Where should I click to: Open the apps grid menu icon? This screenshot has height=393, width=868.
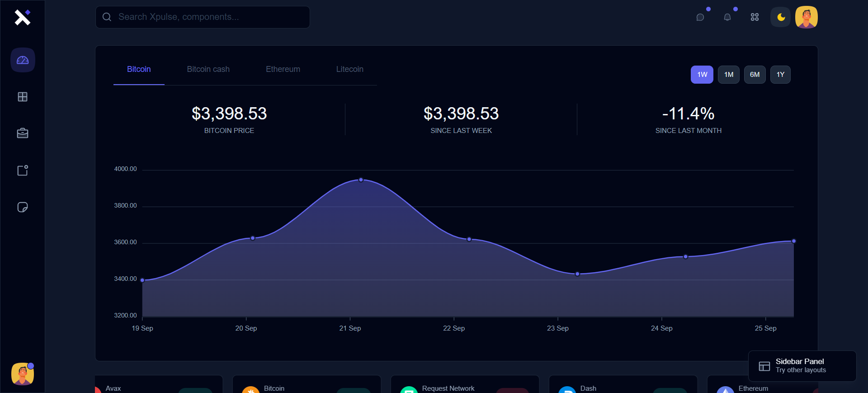pyautogui.click(x=755, y=17)
